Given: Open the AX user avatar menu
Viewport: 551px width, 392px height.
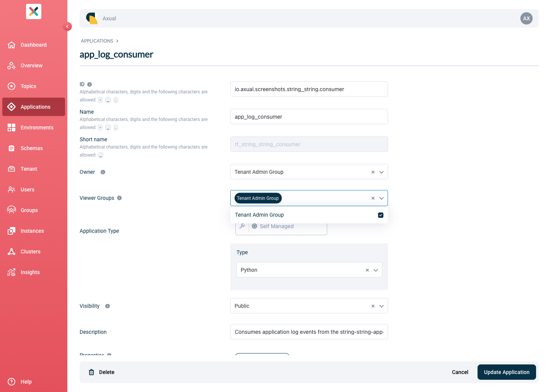Looking at the screenshot, I should [527, 18].
